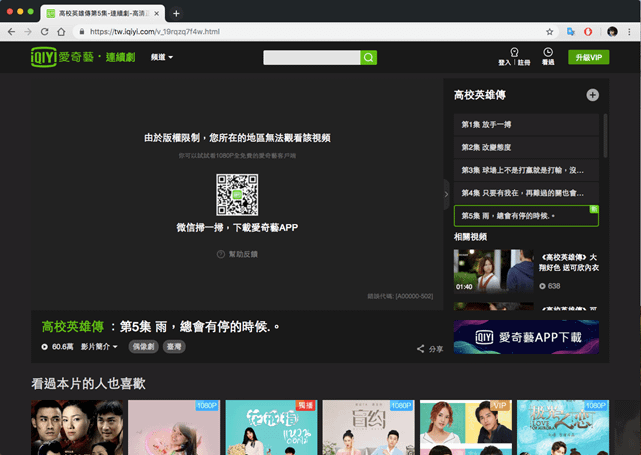Image resolution: width=641 pixels, height=455 pixels.
Task: Select episode 第4集 只要有我在
Action: point(526,193)
